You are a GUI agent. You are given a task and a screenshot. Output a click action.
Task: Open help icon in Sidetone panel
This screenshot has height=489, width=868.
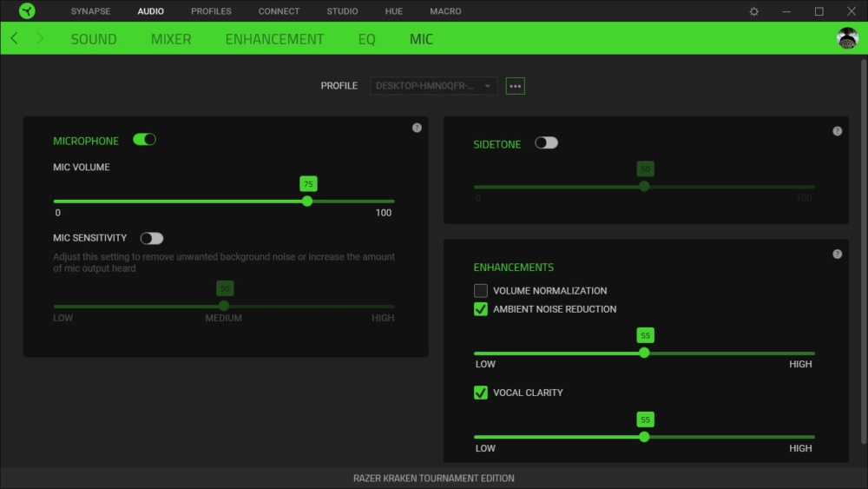pos(837,131)
